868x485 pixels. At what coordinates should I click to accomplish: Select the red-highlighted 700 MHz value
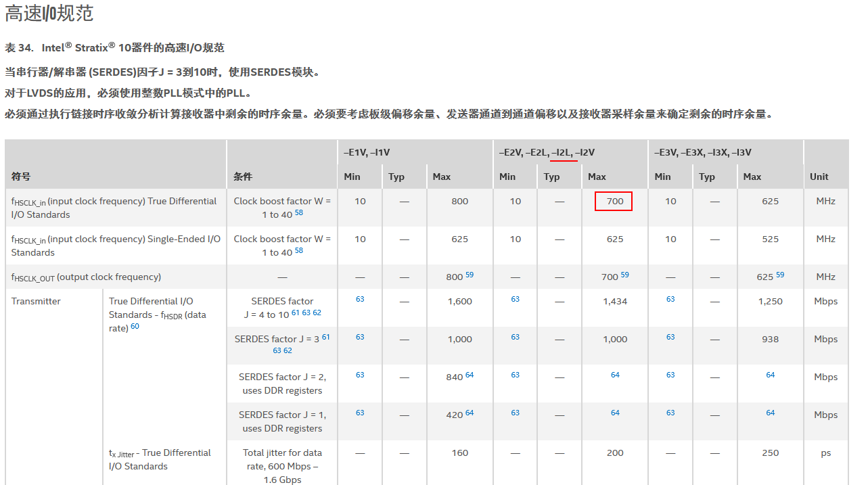[x=614, y=201]
